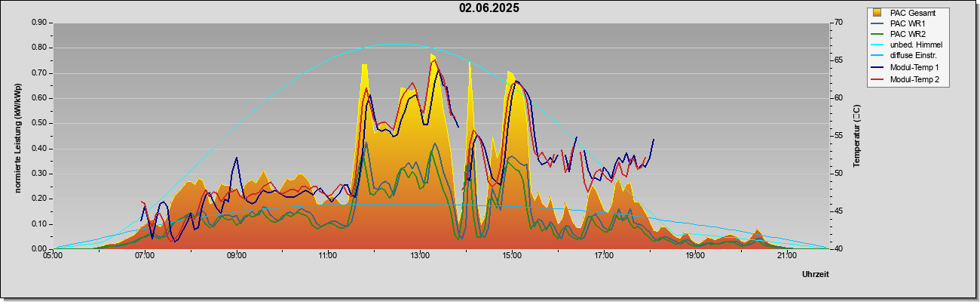Click the 19:00 time axis tick label
980x302 pixels.
click(695, 255)
